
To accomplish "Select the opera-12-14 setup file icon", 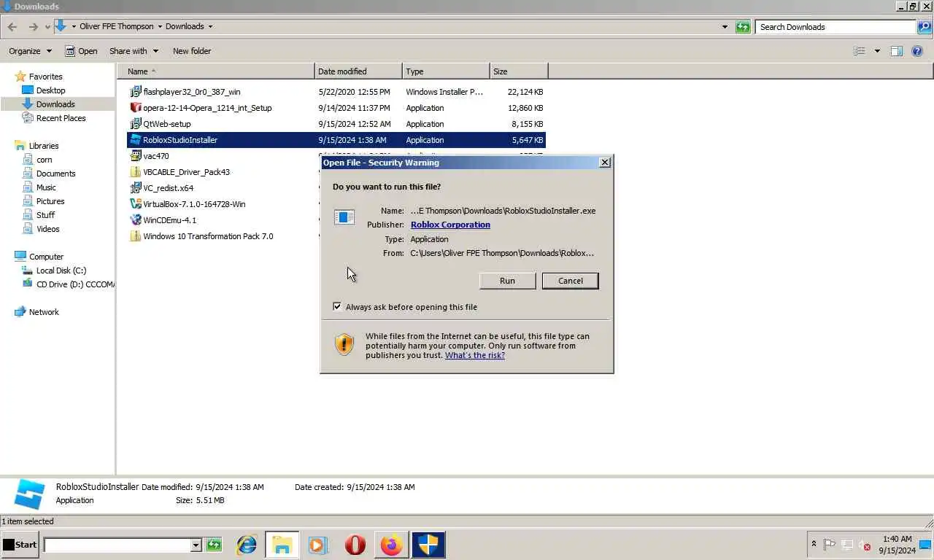I will pos(135,108).
